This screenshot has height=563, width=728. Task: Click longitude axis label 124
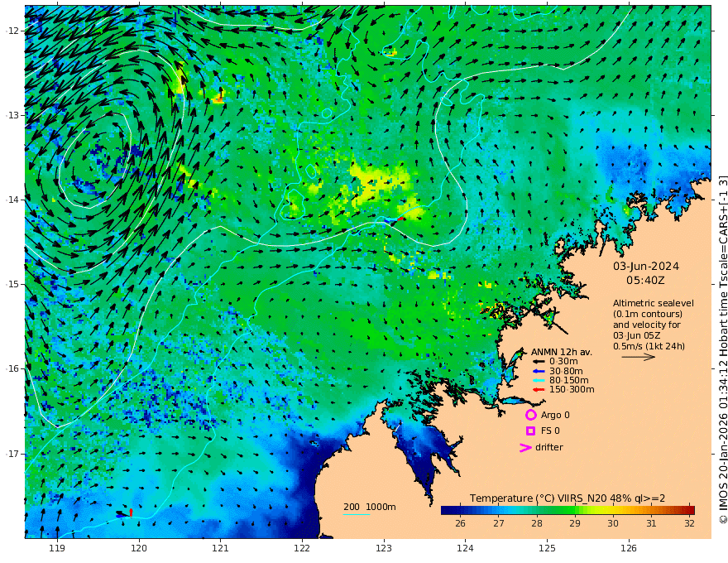(465, 548)
